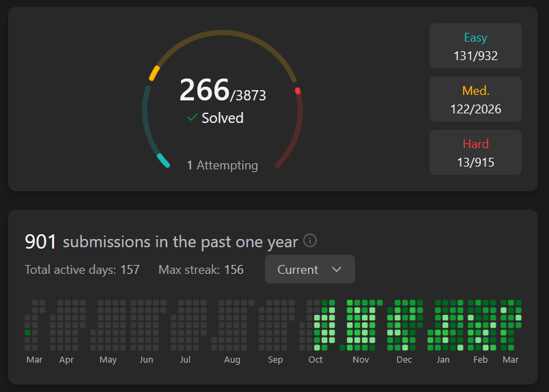
Task: Click the chevron arrow in the Current dropdown
Action: 336,269
